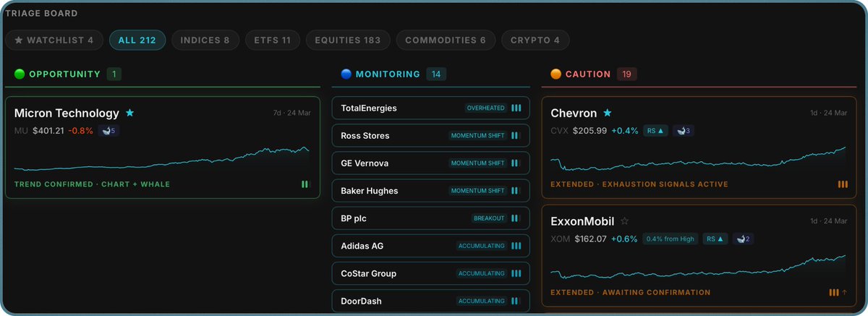Click MOMENTUM SHIFT tag on Ross Stores
The width and height of the screenshot is (868, 316).
click(477, 135)
